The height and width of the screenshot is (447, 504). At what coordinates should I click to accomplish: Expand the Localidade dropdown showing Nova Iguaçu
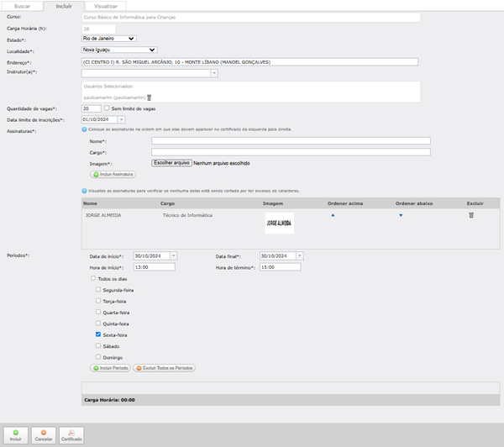(x=119, y=50)
